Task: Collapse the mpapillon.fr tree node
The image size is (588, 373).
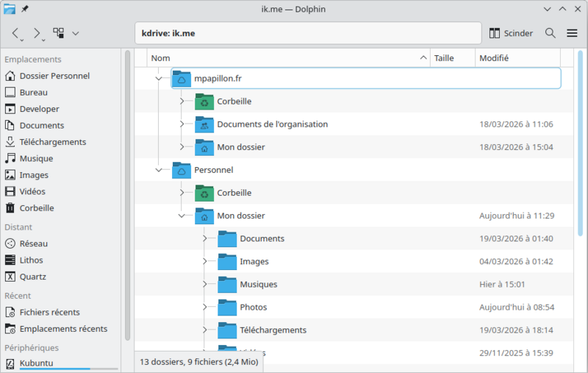Action: [159, 78]
